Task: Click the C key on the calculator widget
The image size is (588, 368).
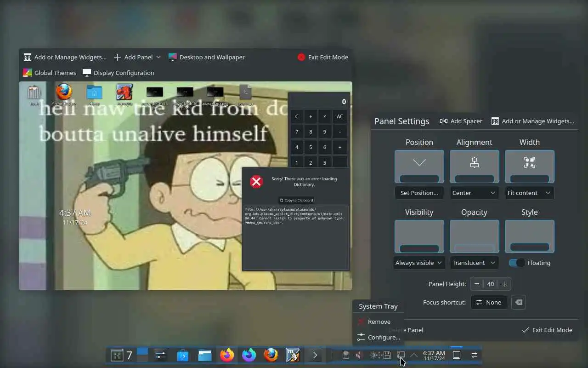Action: 297,116
